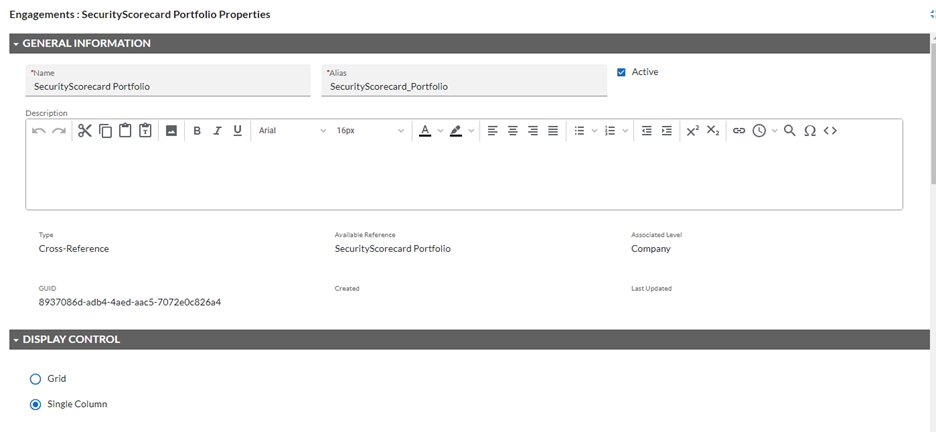Toggle the Active checkbox
Image resolution: width=936 pixels, height=432 pixels.
pyautogui.click(x=621, y=72)
